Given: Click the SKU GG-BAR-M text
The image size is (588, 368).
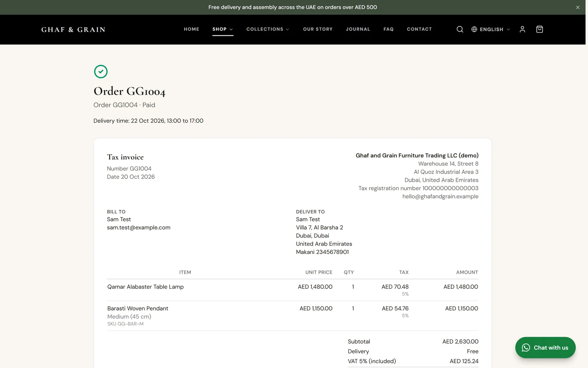Looking at the screenshot, I should 125,324.
